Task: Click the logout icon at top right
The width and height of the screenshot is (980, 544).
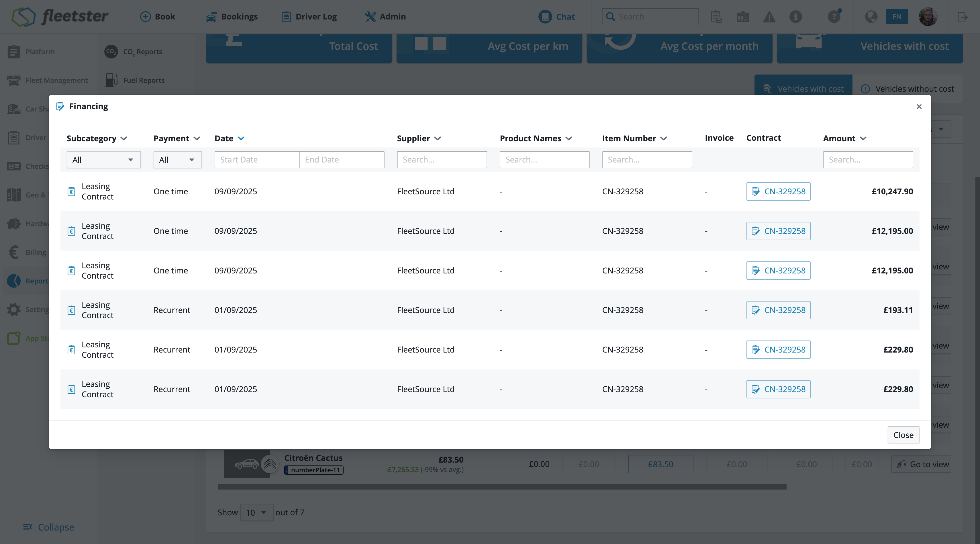Action: click(x=962, y=17)
